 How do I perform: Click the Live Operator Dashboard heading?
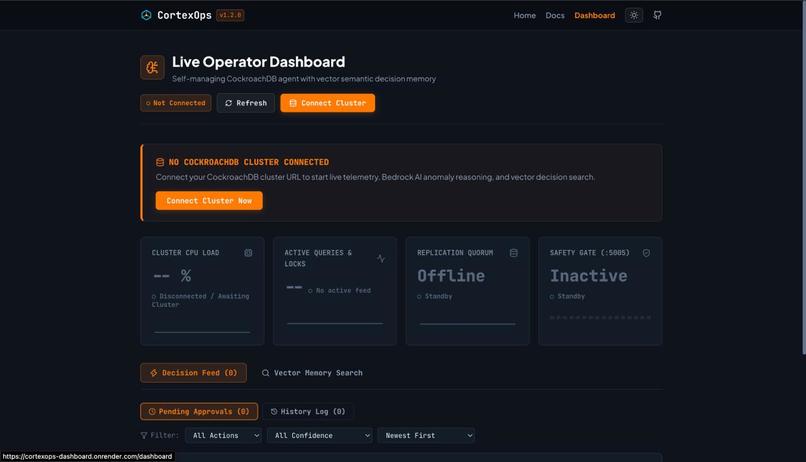click(x=259, y=62)
